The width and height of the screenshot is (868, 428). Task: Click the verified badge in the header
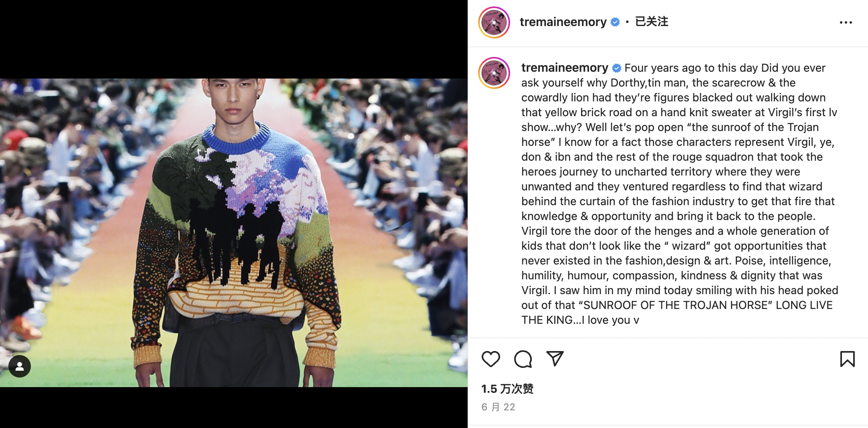tap(615, 22)
